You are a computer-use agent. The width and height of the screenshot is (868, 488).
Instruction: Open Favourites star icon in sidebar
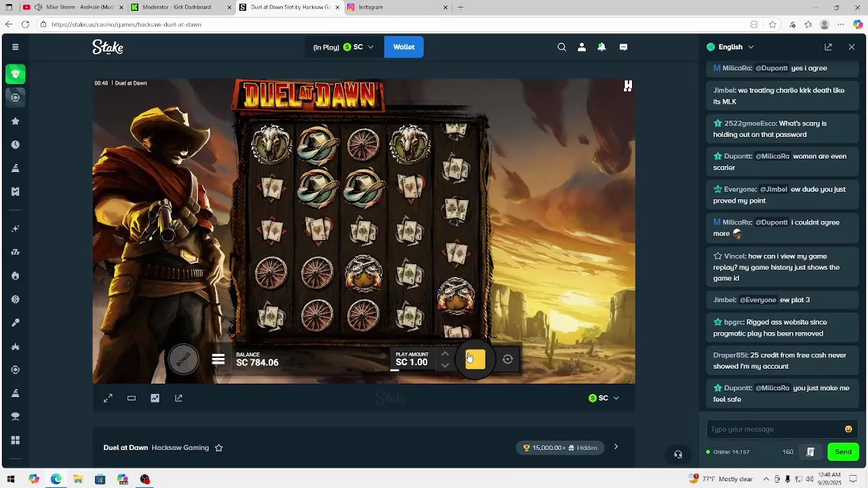(15, 121)
